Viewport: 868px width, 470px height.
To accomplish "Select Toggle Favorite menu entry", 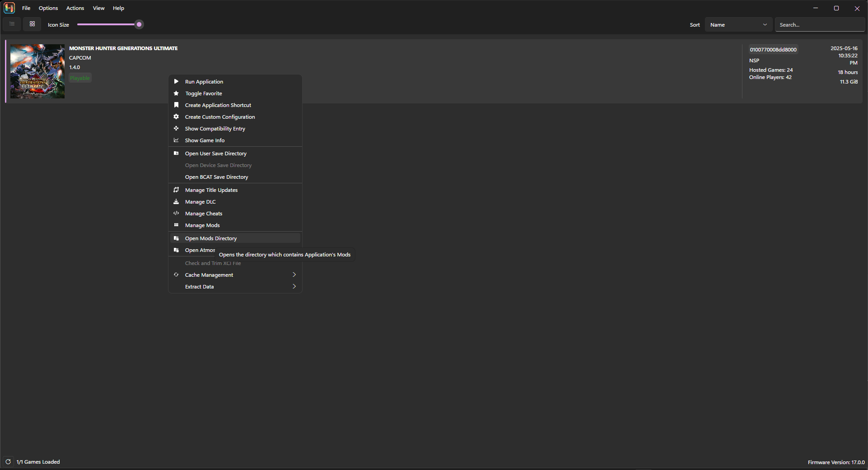I will tap(235, 93).
